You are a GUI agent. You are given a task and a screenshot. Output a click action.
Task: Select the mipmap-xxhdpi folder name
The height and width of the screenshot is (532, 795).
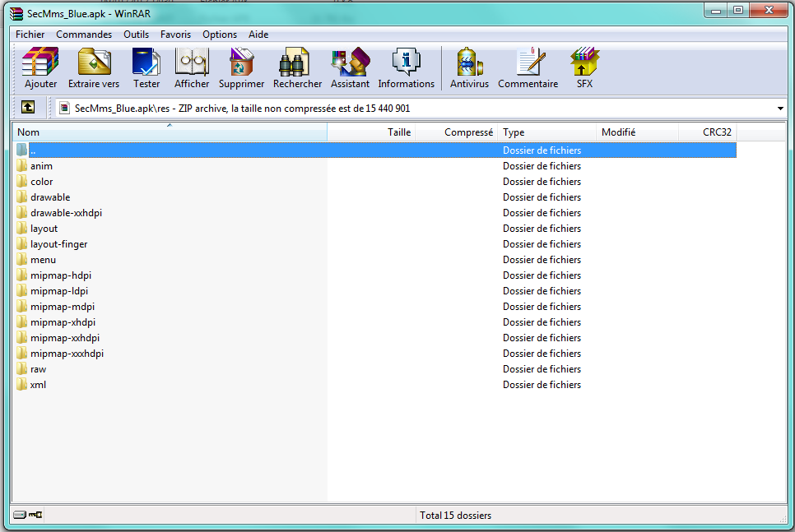[65, 338]
